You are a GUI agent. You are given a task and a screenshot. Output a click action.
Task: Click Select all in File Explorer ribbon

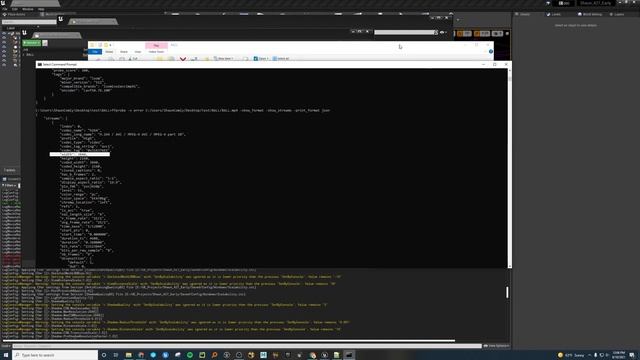(x=281, y=59)
